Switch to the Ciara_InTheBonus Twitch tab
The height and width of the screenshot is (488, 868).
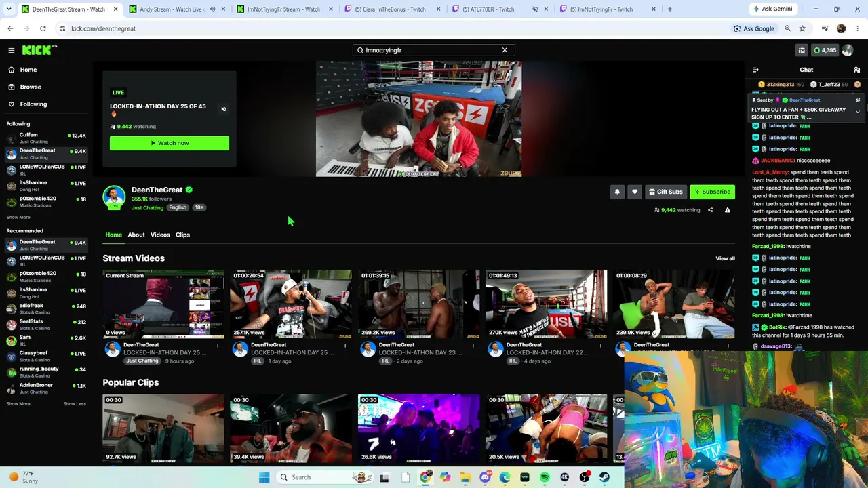coord(394,9)
